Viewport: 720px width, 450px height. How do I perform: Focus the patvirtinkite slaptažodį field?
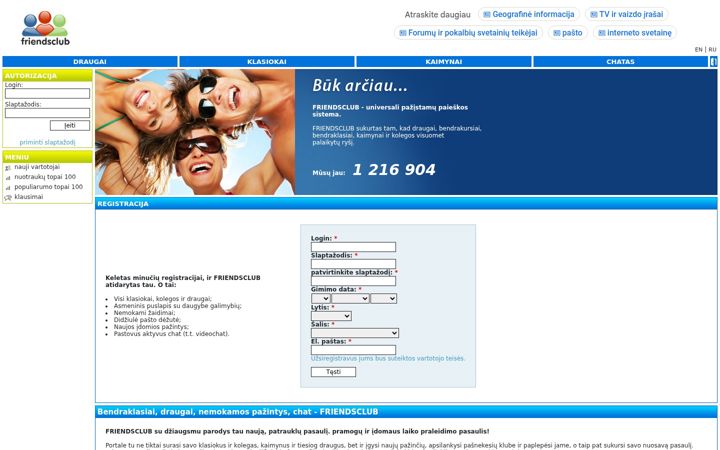point(353,281)
